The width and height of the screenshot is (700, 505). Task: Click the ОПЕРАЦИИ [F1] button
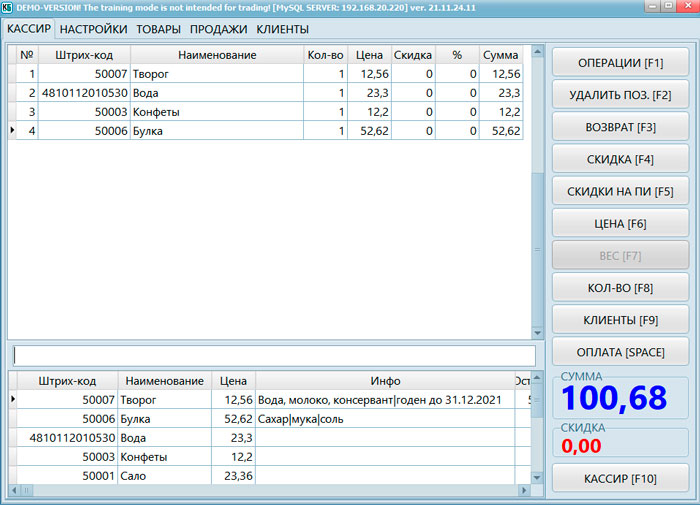621,63
